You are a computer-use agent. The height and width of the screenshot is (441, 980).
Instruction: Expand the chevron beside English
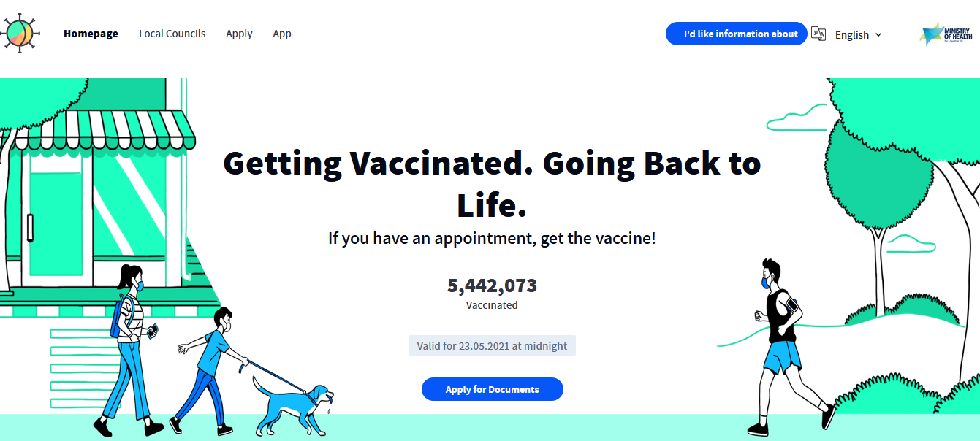tap(878, 35)
